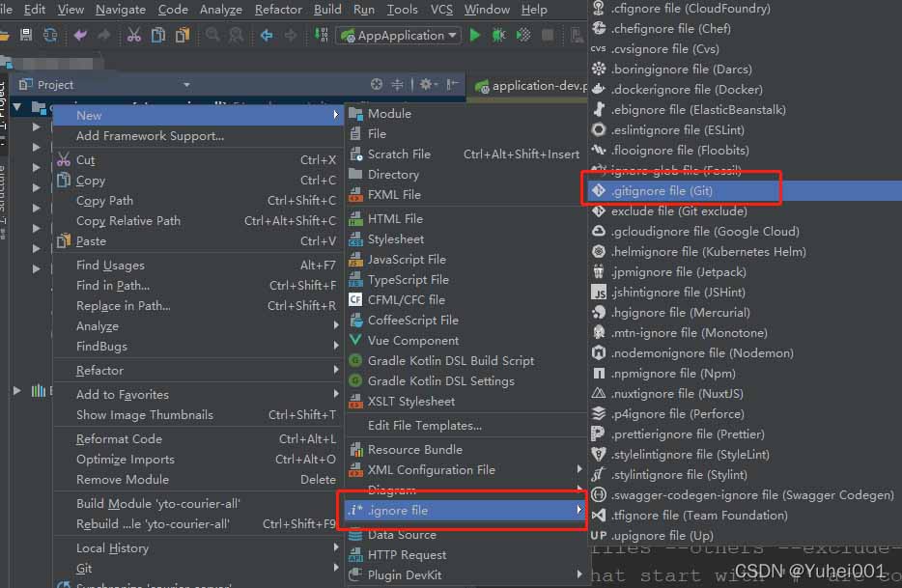
Task: Create new Gradle Kotlin DSL Build Script
Action: [465, 361]
